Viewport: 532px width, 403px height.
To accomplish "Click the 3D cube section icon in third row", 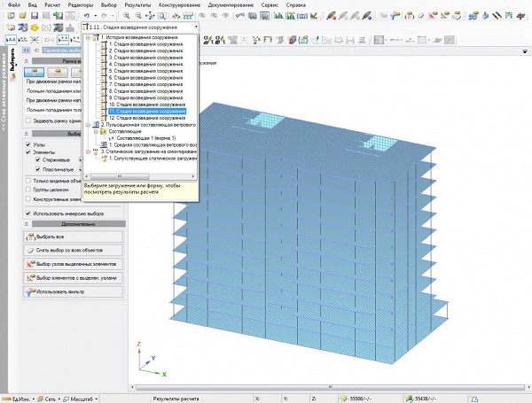I will [292, 40].
